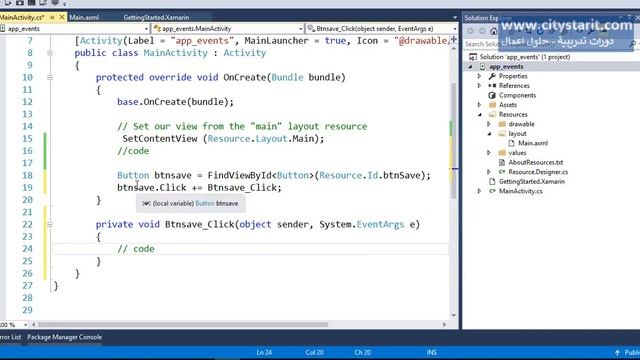
Task: Switch to the Main.axml tab
Action: [x=84, y=18]
